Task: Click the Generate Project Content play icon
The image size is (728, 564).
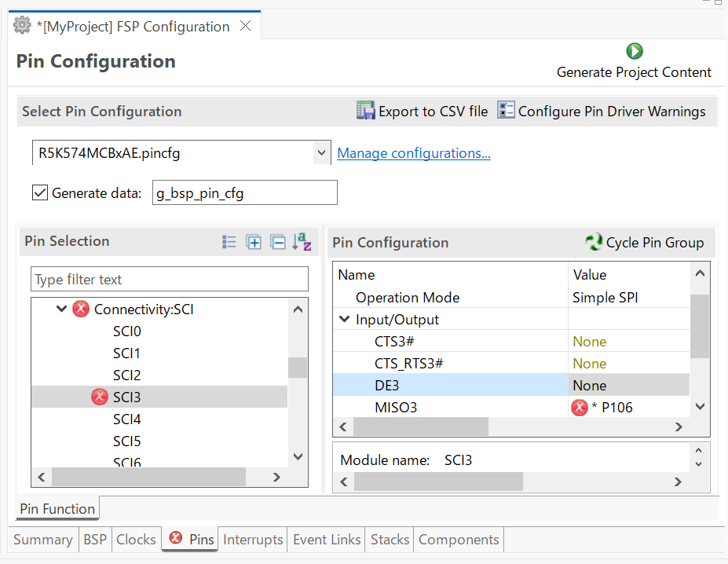Action: [x=635, y=51]
